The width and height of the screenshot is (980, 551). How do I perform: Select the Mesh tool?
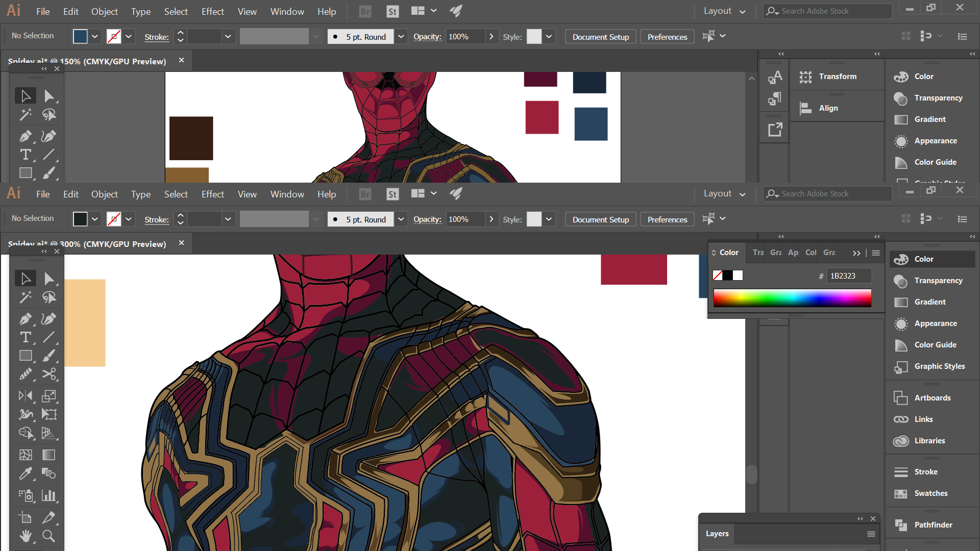(x=26, y=455)
